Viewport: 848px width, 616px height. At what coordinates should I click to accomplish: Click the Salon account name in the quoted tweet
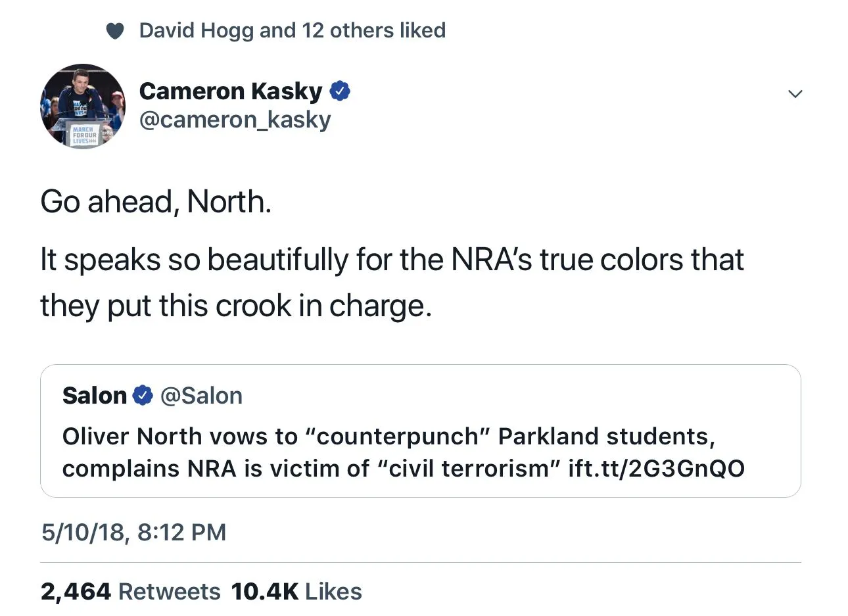pos(94,396)
